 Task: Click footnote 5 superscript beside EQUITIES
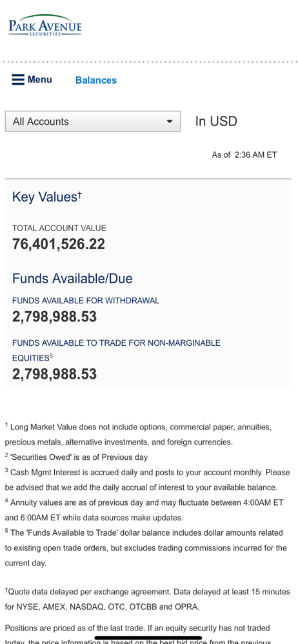51,355
